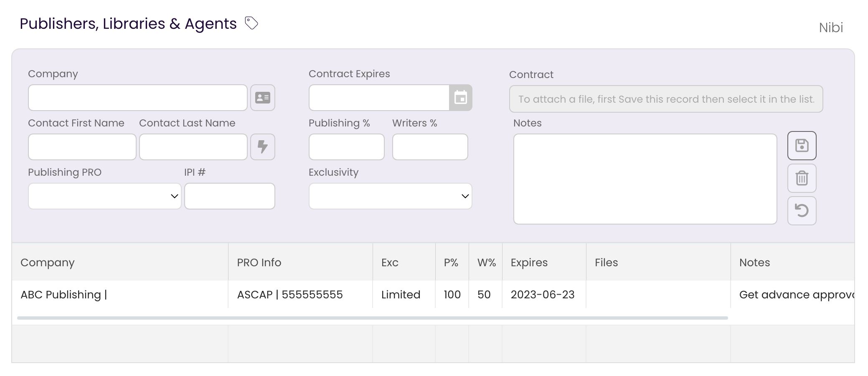Click the Company column header

[x=120, y=262]
